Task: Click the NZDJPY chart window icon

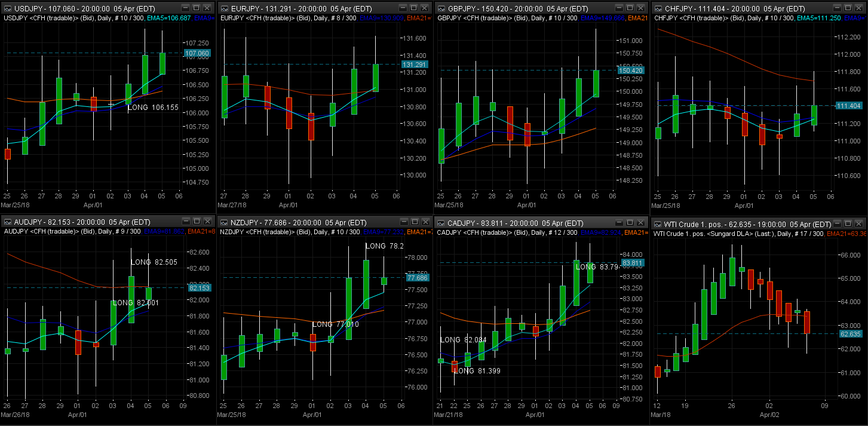Action: (x=223, y=222)
